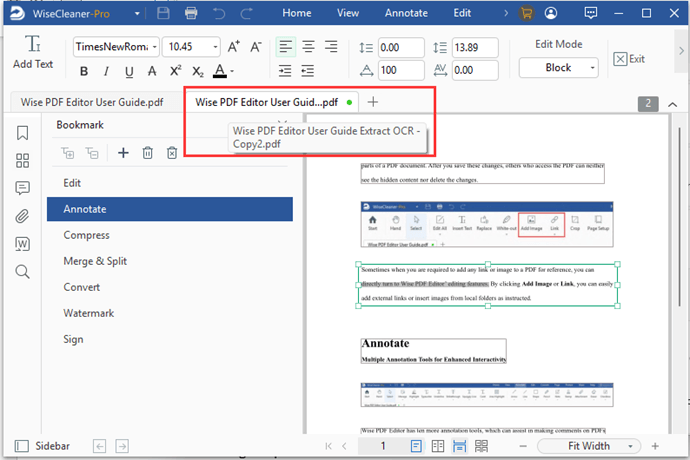Increase paragraph indent

click(285, 71)
